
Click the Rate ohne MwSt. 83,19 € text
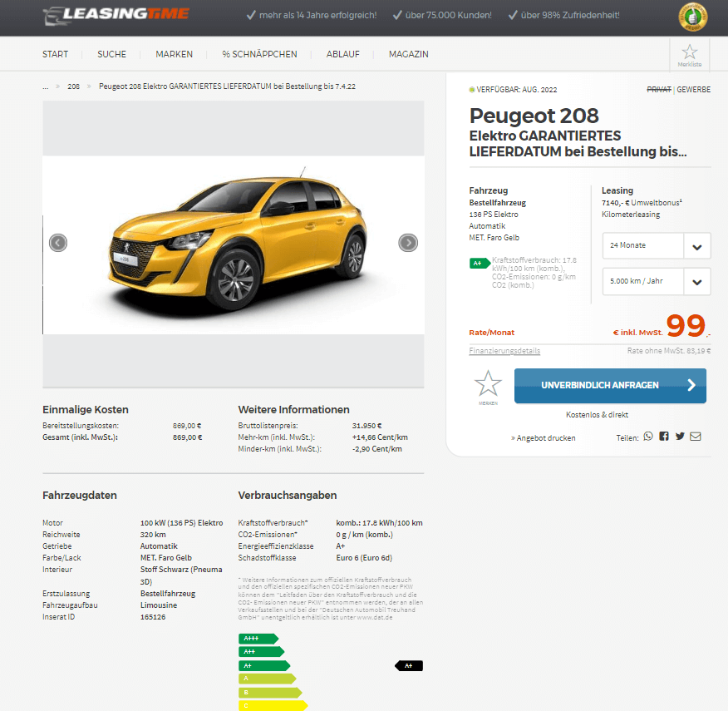(669, 351)
